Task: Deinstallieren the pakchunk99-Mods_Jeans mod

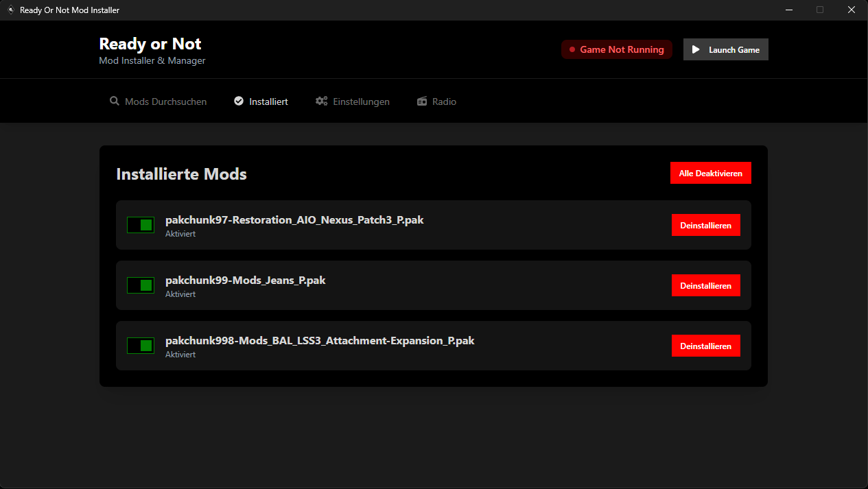Action: click(x=706, y=285)
